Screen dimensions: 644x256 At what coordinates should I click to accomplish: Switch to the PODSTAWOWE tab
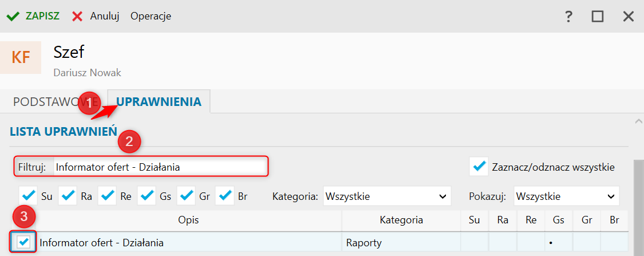(x=49, y=102)
